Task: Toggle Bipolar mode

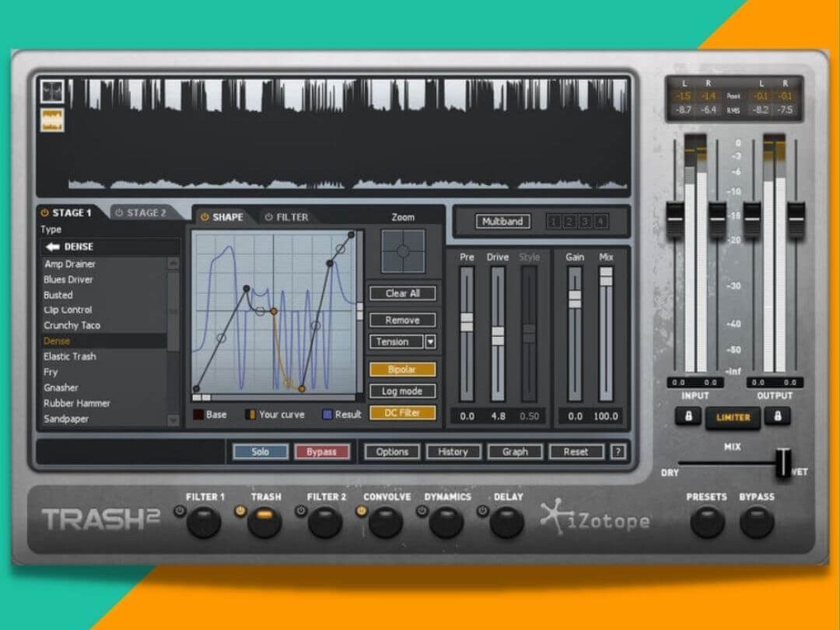Action: pos(402,369)
